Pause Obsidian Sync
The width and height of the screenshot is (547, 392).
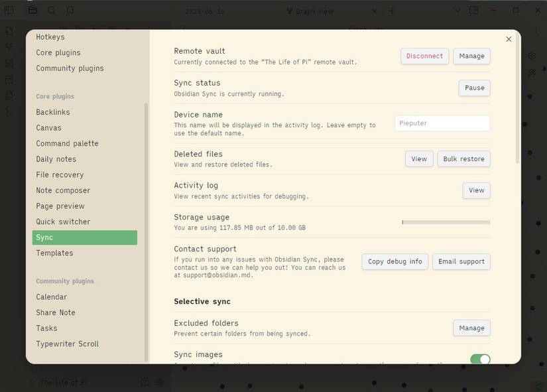[474, 88]
